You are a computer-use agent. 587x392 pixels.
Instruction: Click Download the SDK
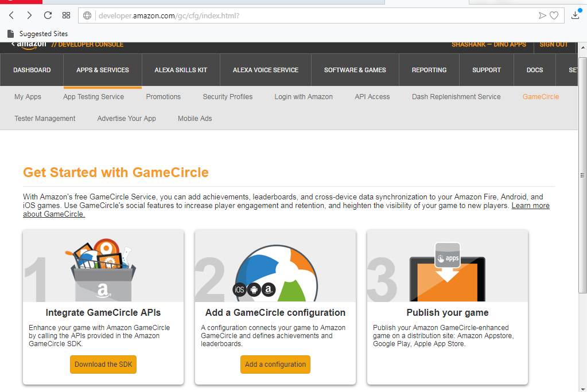tap(103, 364)
